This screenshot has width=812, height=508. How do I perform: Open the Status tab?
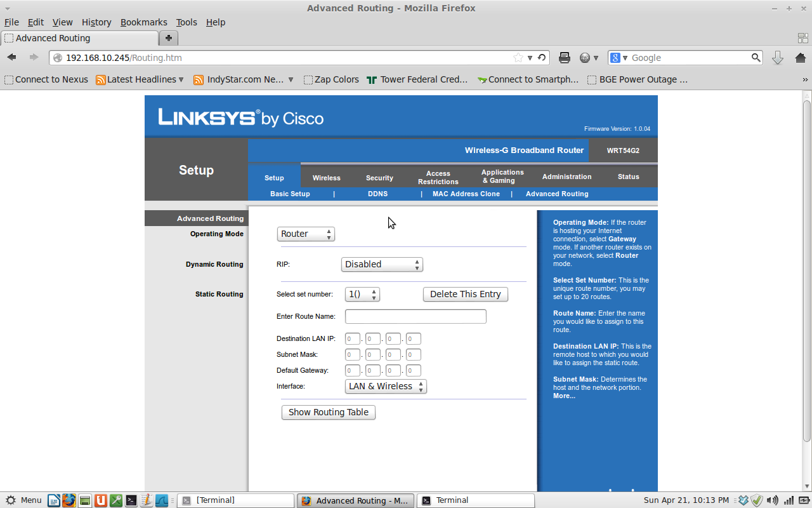(x=629, y=177)
